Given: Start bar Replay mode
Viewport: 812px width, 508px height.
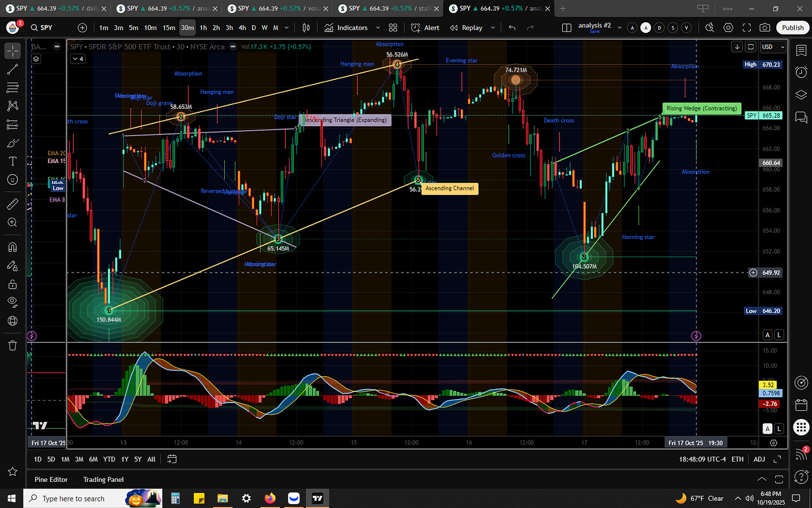Looking at the screenshot, I should click(466, 28).
